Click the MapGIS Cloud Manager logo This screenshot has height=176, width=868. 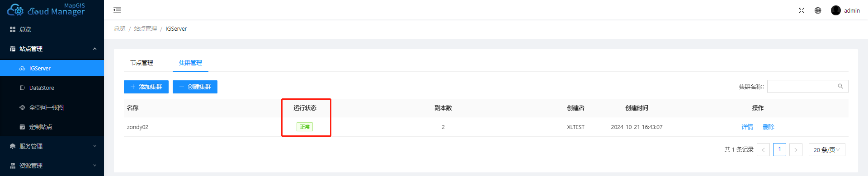pos(46,10)
